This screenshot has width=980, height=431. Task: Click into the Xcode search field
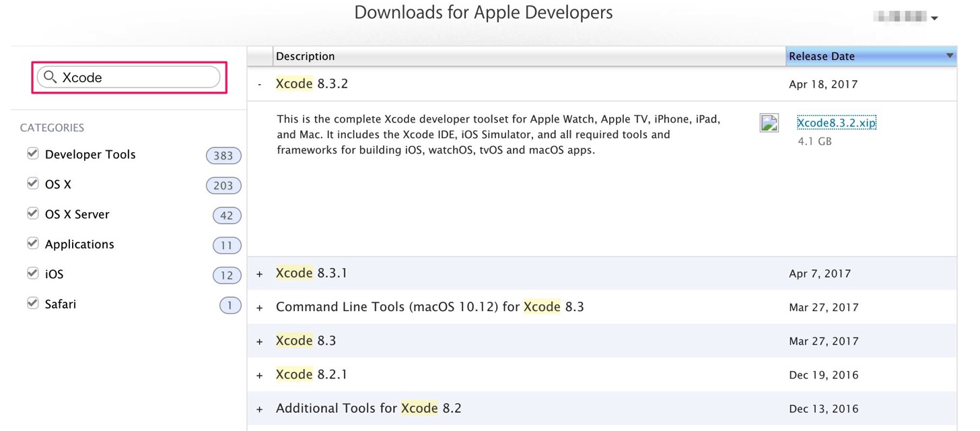(x=129, y=77)
